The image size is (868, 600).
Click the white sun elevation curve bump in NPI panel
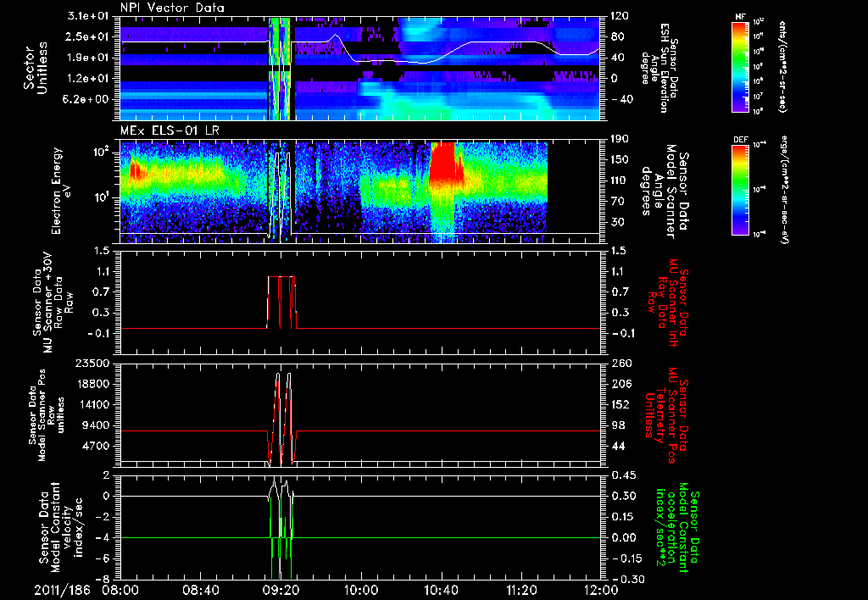[x=336, y=37]
